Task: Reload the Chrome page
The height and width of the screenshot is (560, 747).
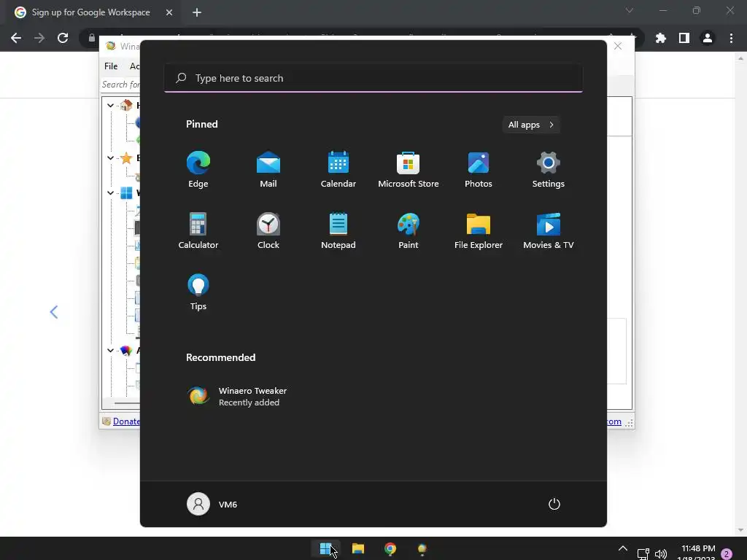Action: [63, 38]
